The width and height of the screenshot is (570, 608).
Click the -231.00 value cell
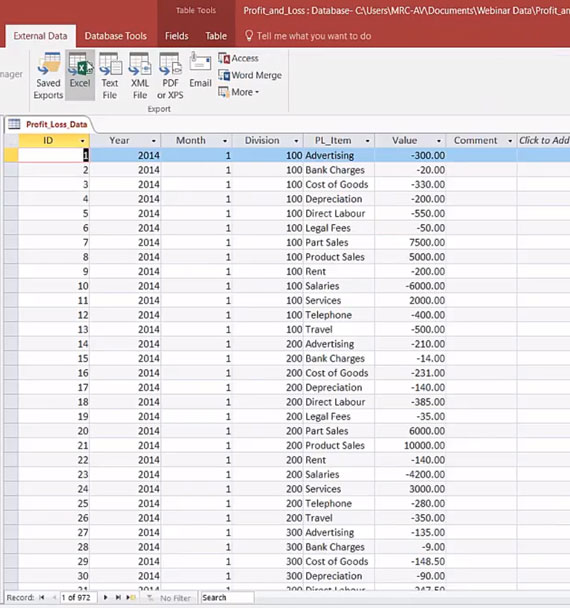[x=410, y=373]
